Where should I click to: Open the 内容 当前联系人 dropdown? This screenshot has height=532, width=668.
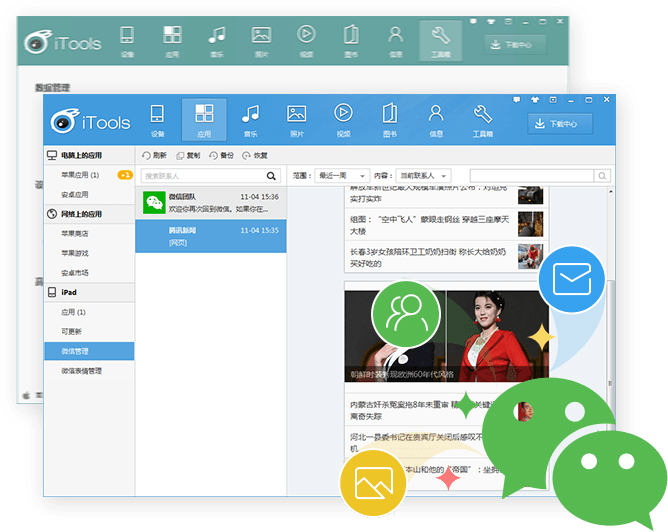(x=423, y=175)
